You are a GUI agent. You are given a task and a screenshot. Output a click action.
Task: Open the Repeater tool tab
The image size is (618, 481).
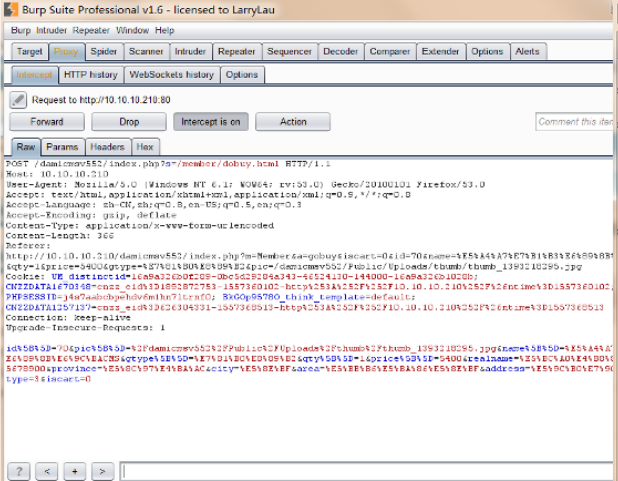click(237, 52)
